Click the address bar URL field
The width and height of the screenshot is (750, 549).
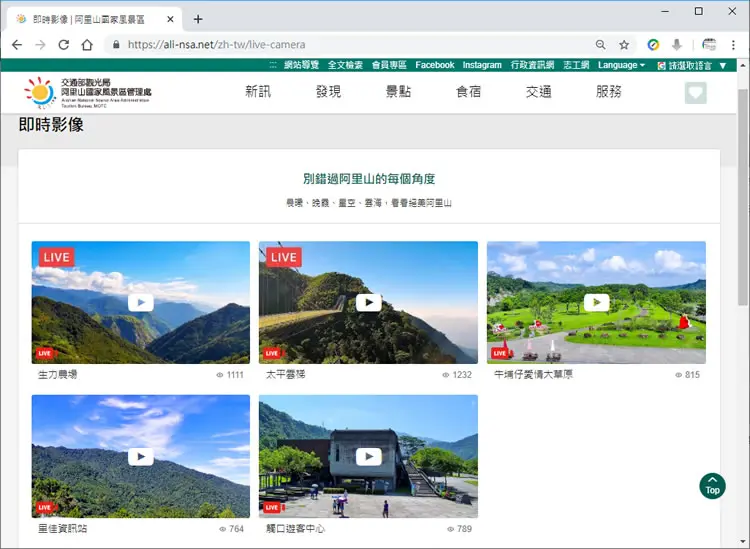352,45
